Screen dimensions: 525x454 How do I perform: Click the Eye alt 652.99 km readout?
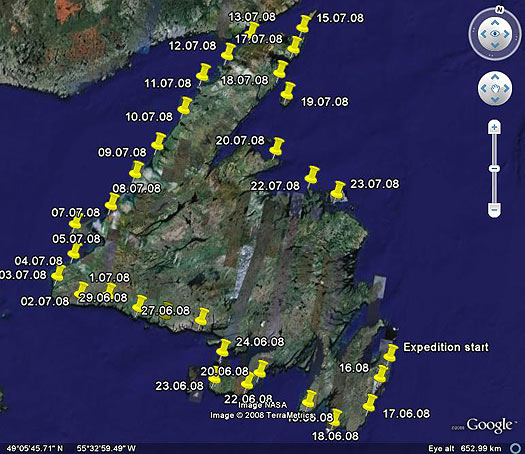click(465, 448)
